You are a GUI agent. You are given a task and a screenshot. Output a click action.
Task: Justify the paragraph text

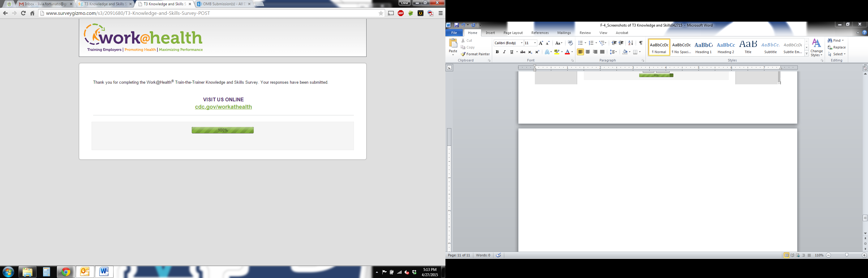(602, 52)
